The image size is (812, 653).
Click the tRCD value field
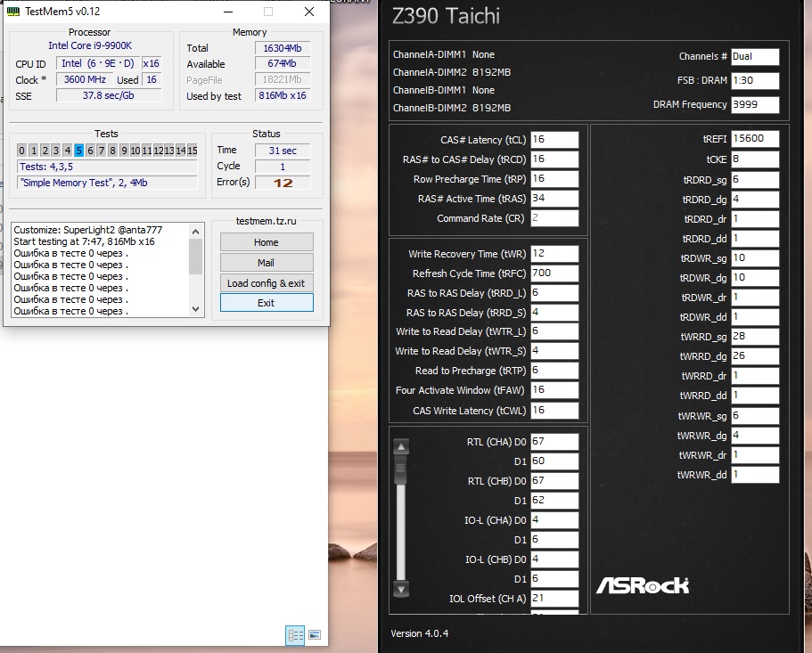(554, 159)
